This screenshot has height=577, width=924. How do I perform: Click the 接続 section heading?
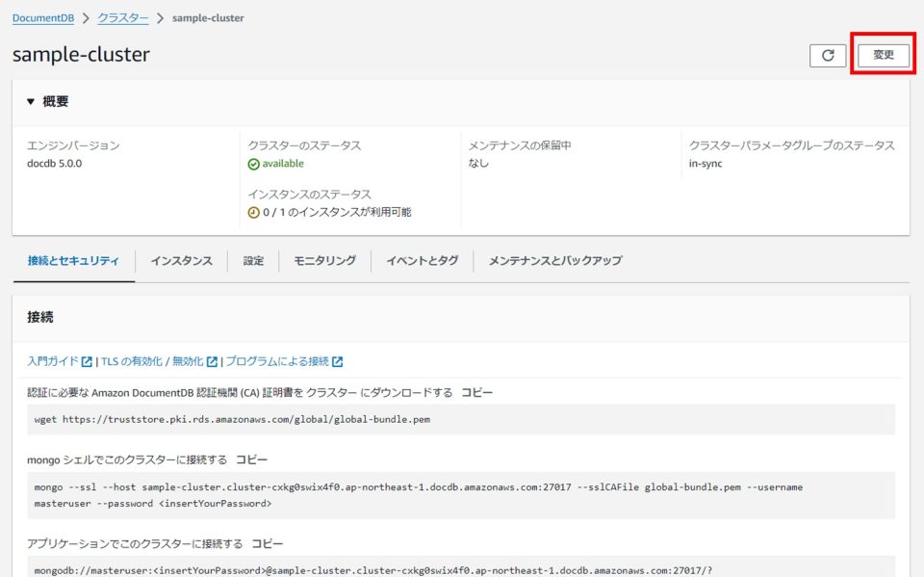tap(40, 317)
